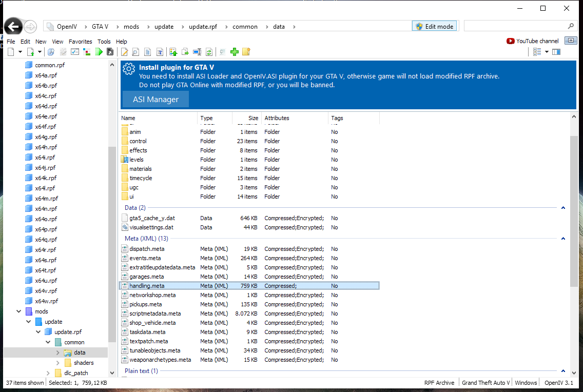Click the dark shortcut document toolbar icon
Screen dimensions: 583x392
click(110, 52)
